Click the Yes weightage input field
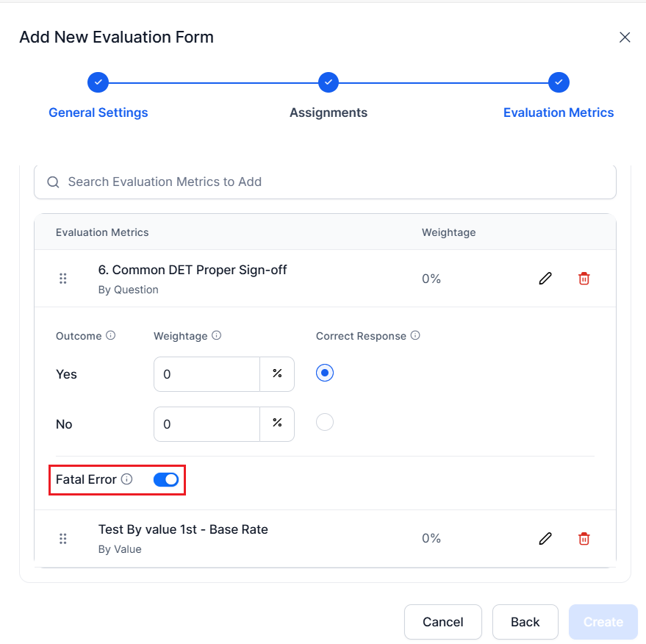The height and width of the screenshot is (644, 646). (x=207, y=374)
